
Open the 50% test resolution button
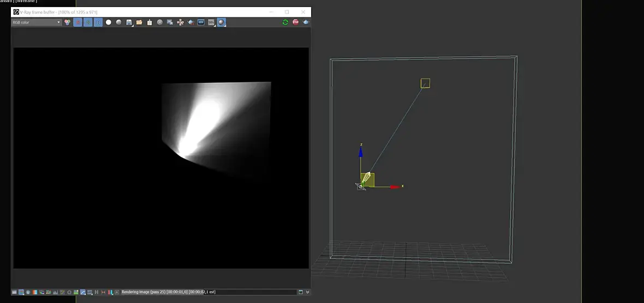click(211, 22)
